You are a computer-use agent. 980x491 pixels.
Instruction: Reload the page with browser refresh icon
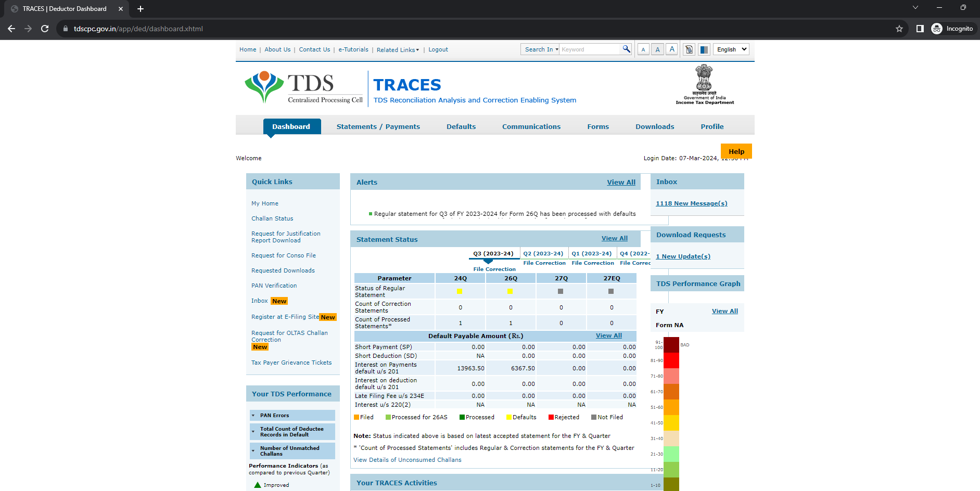pos(45,29)
